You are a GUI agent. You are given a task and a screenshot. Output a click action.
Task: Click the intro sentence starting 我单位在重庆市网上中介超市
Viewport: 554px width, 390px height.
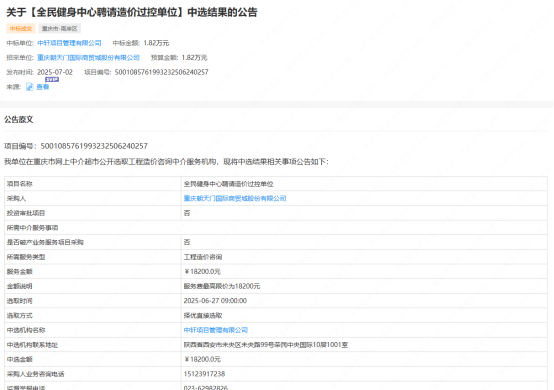166,162
